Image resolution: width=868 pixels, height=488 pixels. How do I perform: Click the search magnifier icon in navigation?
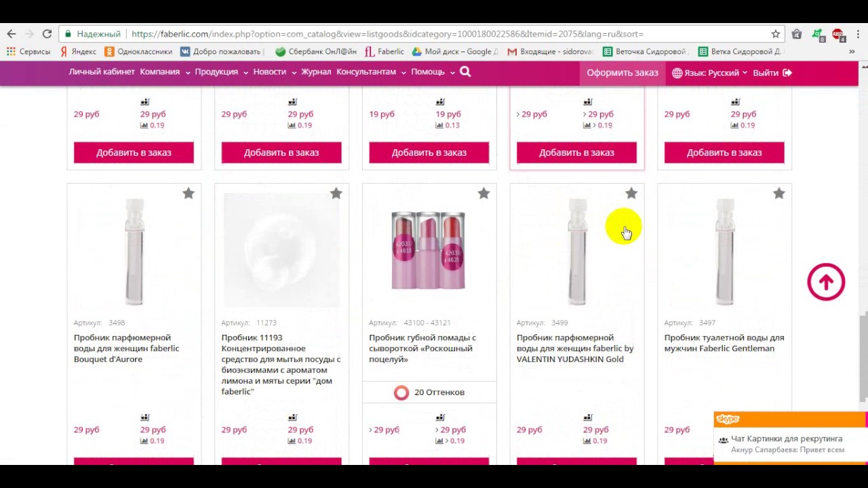click(x=465, y=72)
